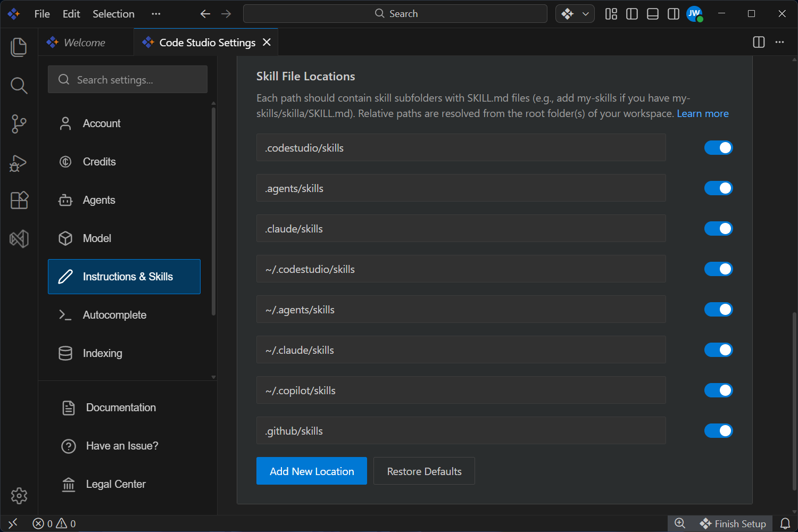This screenshot has width=798, height=532.
Task: Follow the Learn more link
Action: pos(702,113)
